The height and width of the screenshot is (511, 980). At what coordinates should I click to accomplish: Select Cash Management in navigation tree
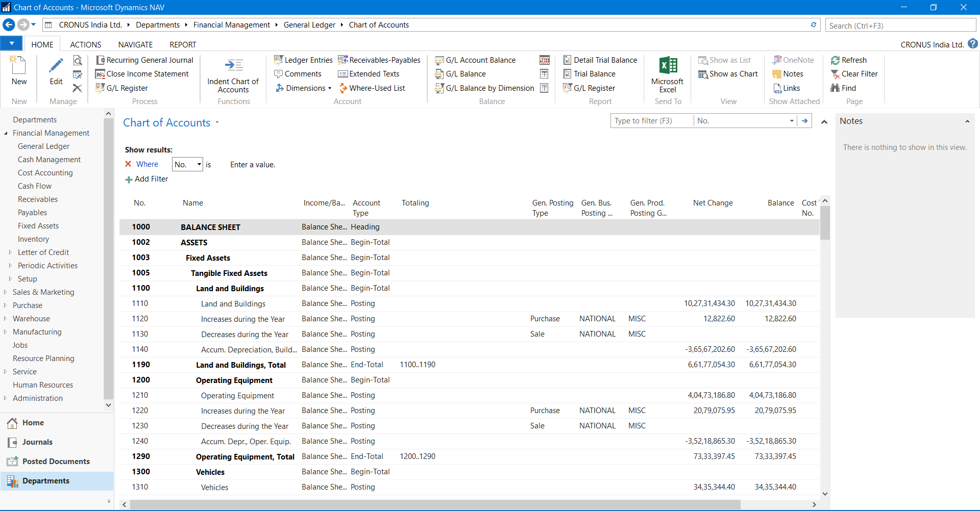(x=49, y=160)
